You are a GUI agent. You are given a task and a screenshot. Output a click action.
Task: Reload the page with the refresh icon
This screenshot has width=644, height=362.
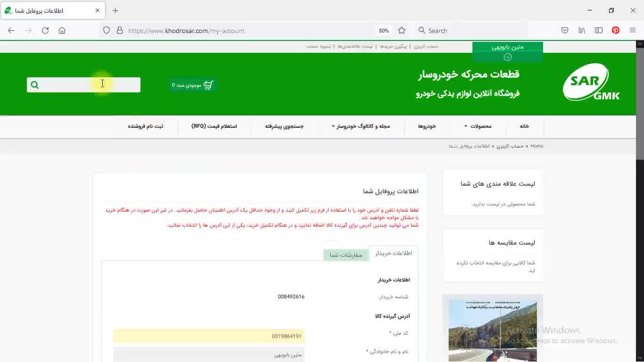45,31
